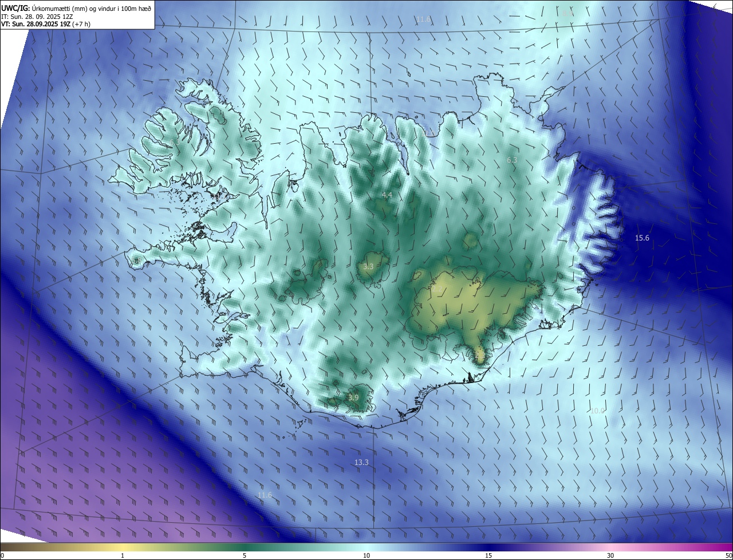Click the 11.6 value in the southwest sea
Viewport: 733px width, 560px height.
click(x=265, y=495)
